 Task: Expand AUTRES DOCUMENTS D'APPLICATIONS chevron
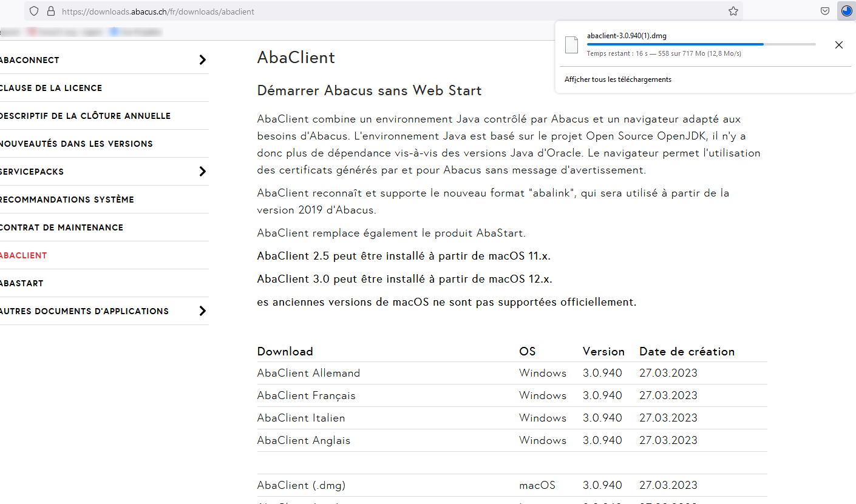coord(203,311)
